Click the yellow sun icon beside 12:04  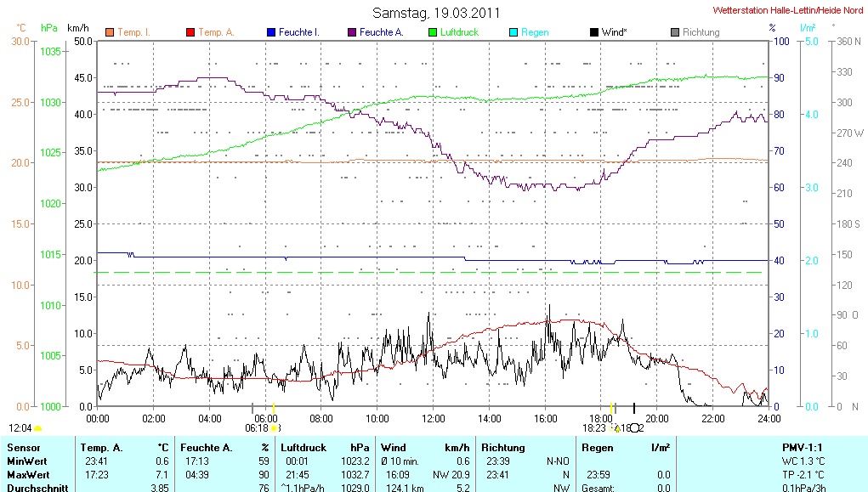tap(38, 428)
